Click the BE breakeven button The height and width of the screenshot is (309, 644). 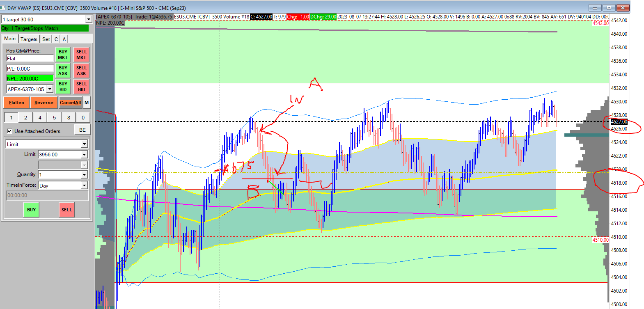point(83,130)
